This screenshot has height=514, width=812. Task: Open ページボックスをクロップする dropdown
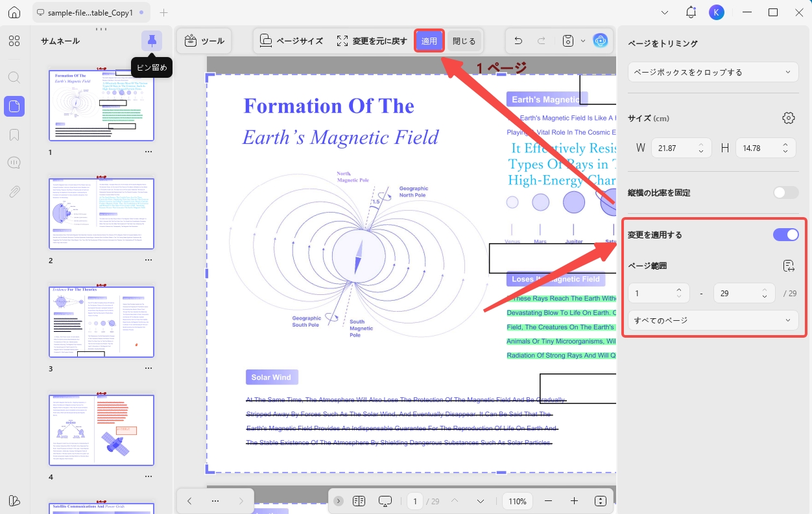point(713,72)
